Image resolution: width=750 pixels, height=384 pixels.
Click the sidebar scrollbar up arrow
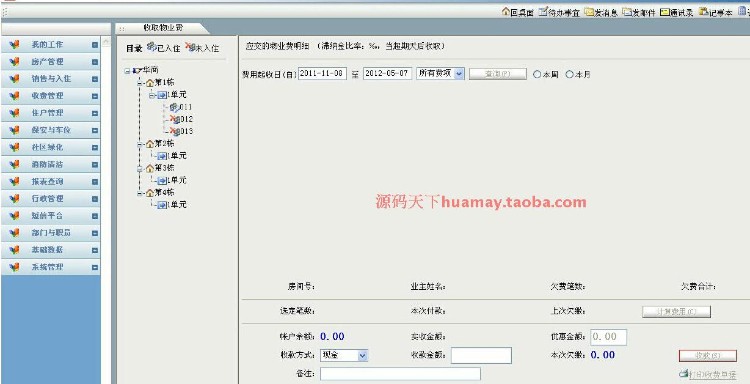[106, 42]
